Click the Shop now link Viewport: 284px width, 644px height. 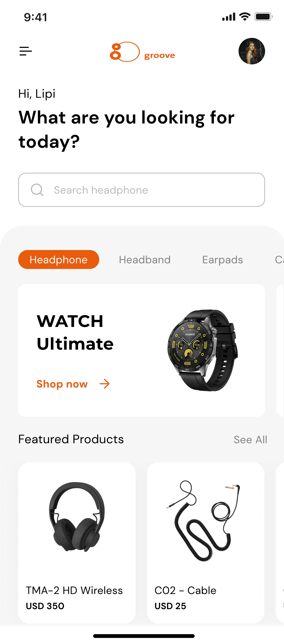pyautogui.click(x=62, y=384)
